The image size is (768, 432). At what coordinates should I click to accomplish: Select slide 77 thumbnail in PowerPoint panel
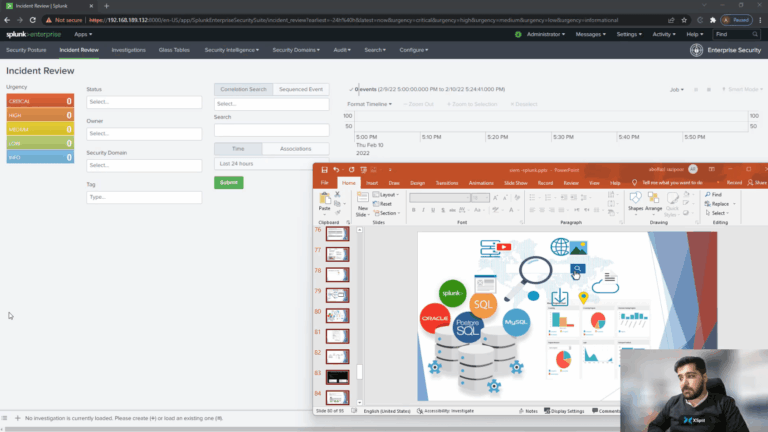coord(337,254)
